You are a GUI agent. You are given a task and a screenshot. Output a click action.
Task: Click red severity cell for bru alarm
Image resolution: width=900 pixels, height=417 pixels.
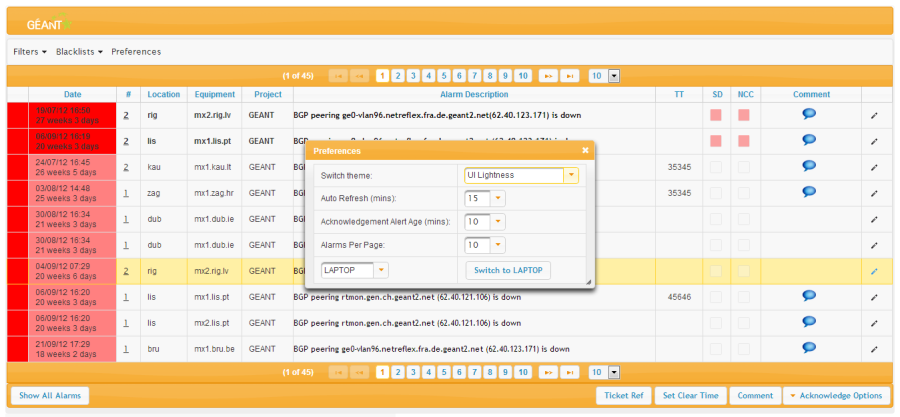(x=18, y=349)
